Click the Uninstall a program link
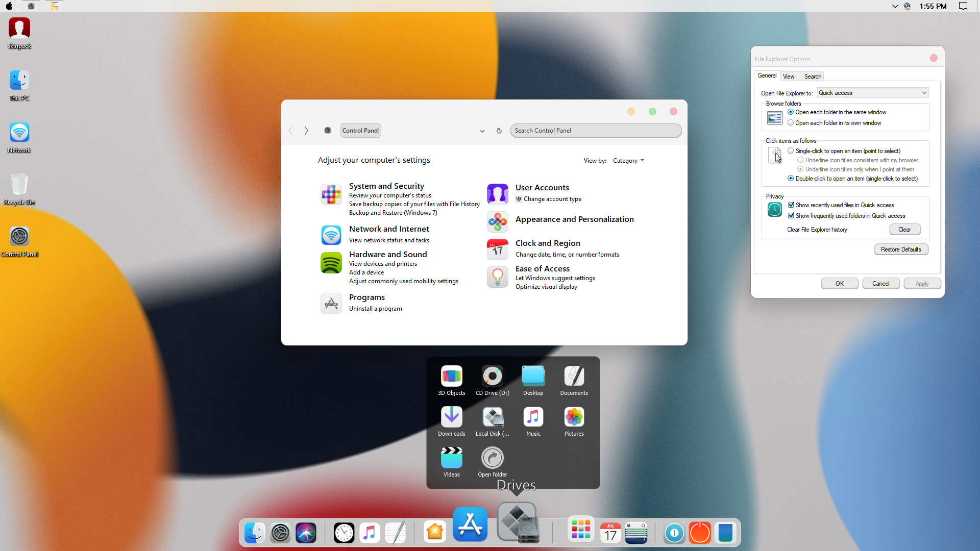This screenshot has width=980, height=551. tap(375, 309)
